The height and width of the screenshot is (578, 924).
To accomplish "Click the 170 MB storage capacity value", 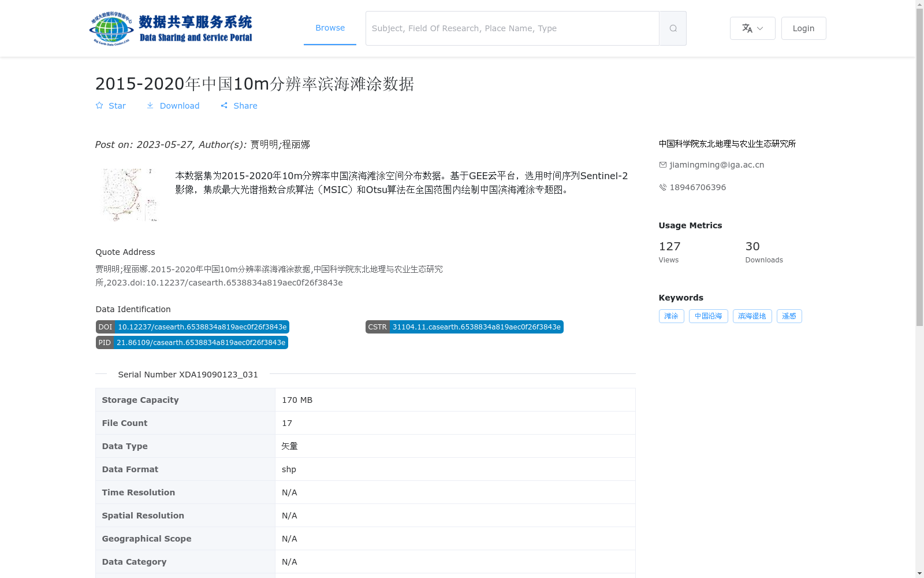I will [x=297, y=400].
